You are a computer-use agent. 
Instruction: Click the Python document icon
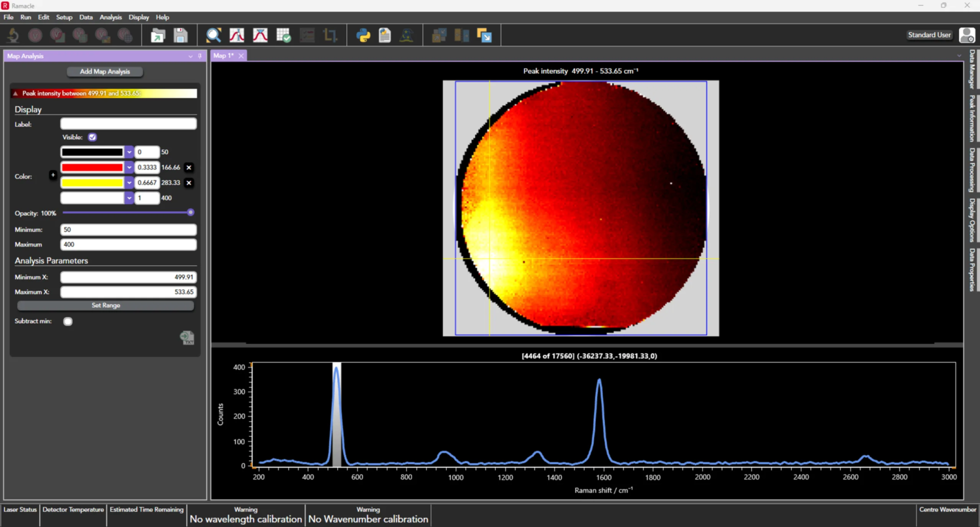385,35
